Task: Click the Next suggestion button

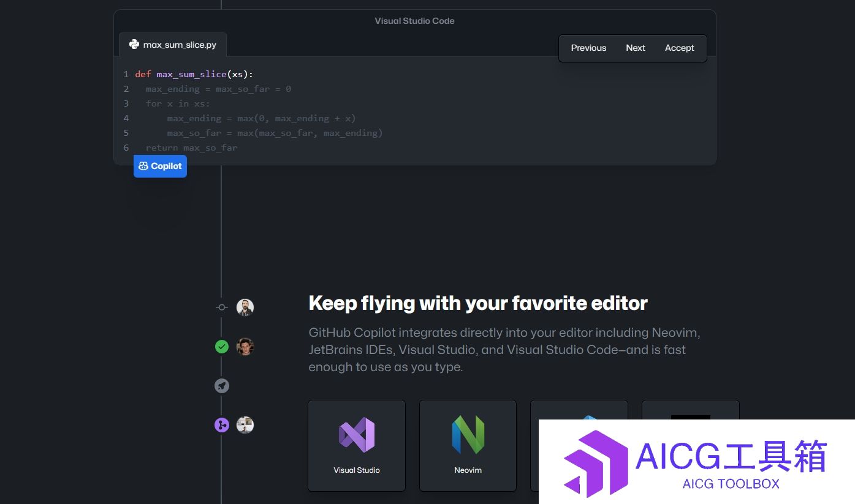Action: (x=636, y=48)
